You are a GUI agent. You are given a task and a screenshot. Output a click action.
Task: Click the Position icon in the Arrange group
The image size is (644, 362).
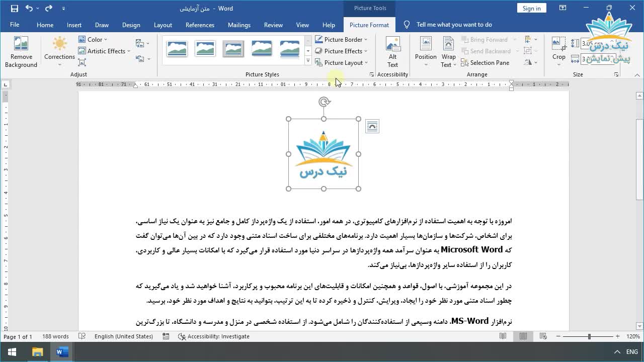pos(426,44)
